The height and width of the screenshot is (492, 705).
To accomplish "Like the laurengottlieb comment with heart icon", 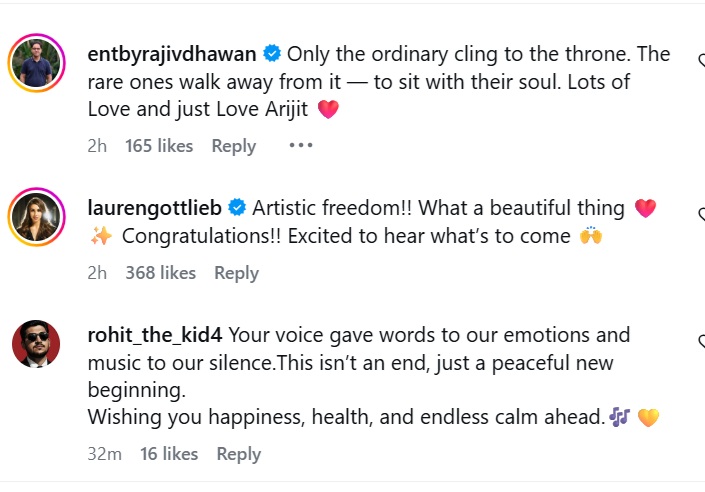I will click(x=700, y=214).
